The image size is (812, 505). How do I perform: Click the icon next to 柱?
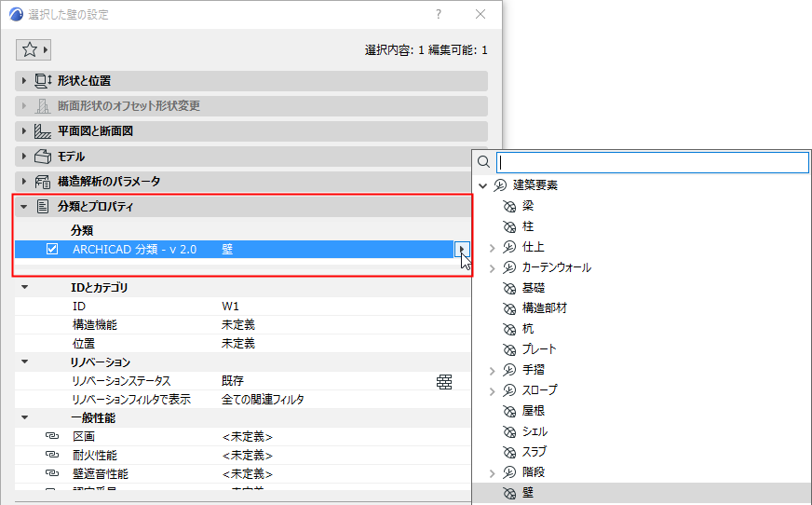click(x=509, y=226)
